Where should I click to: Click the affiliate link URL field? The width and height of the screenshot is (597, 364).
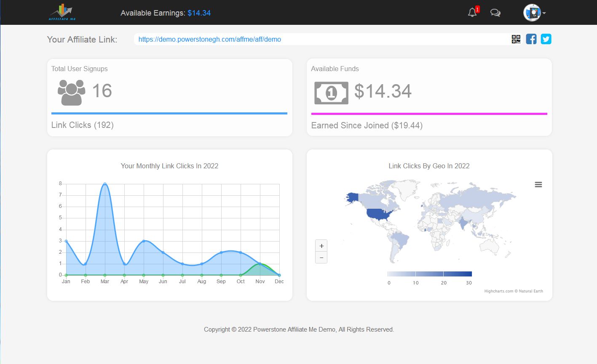tap(320, 39)
